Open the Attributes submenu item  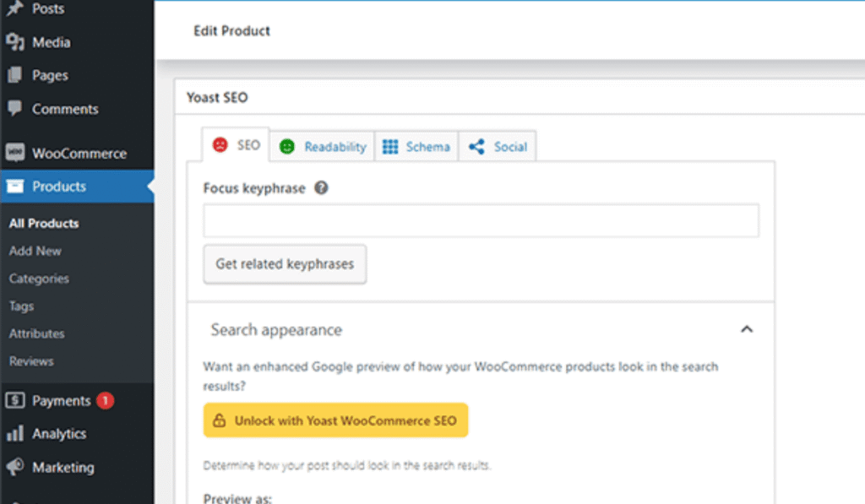tap(37, 333)
